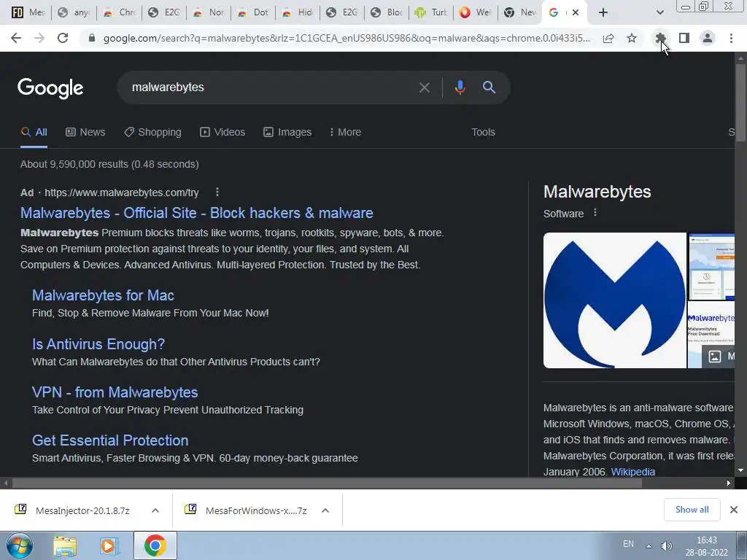747x560 pixels.
Task: Open Chrome three-dot menu
Action: (731, 38)
